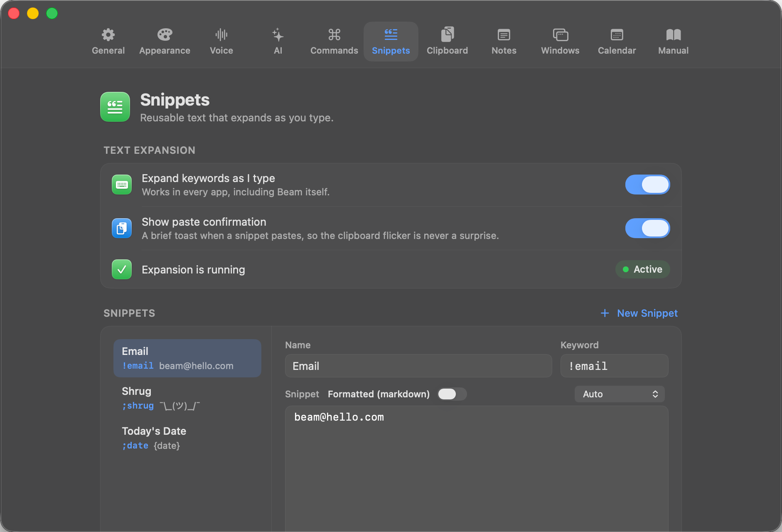Image resolution: width=782 pixels, height=532 pixels.
Task: Click the Keyword field with !email
Action: (614, 366)
